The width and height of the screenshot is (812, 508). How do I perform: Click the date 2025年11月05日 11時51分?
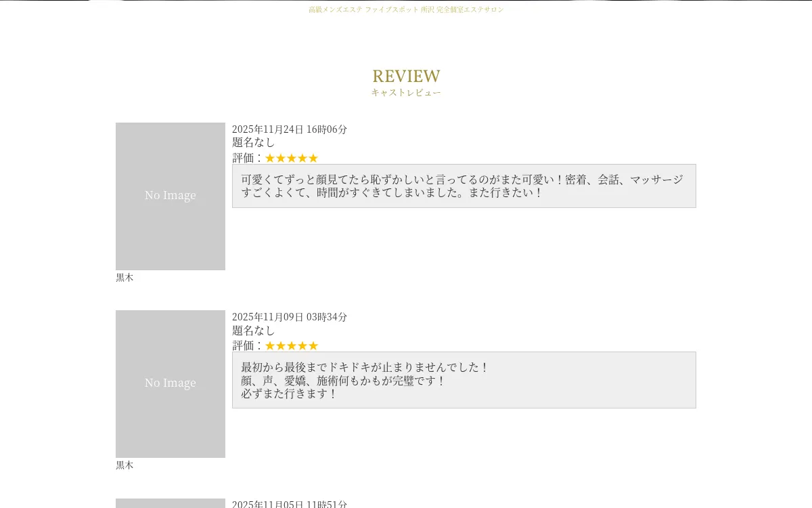(x=290, y=504)
